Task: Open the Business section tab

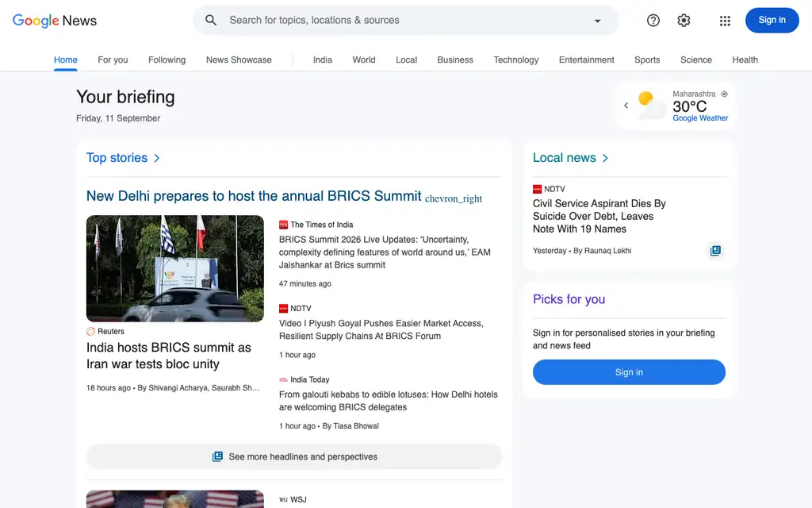Action: [x=455, y=60]
